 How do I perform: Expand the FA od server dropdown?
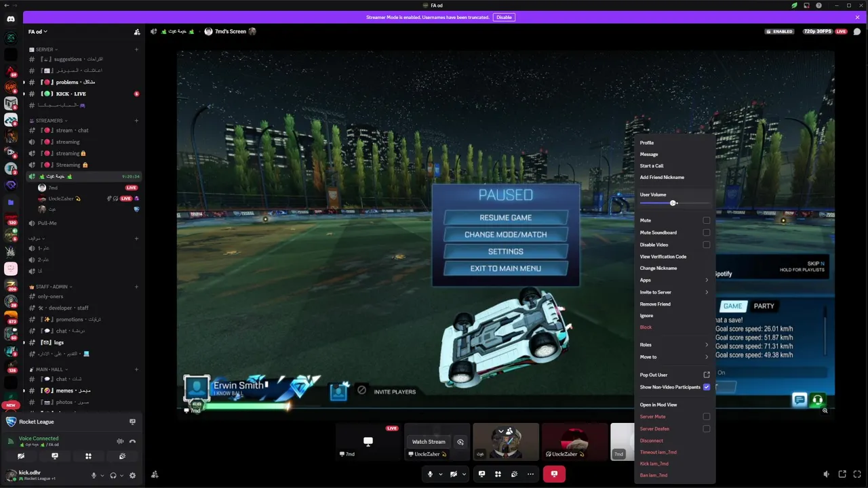coord(38,32)
